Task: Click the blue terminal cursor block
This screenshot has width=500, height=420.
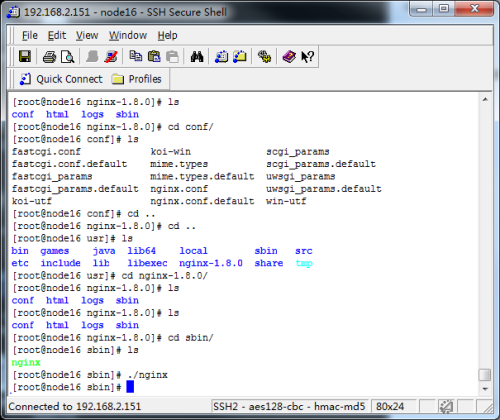Action: click(x=130, y=387)
